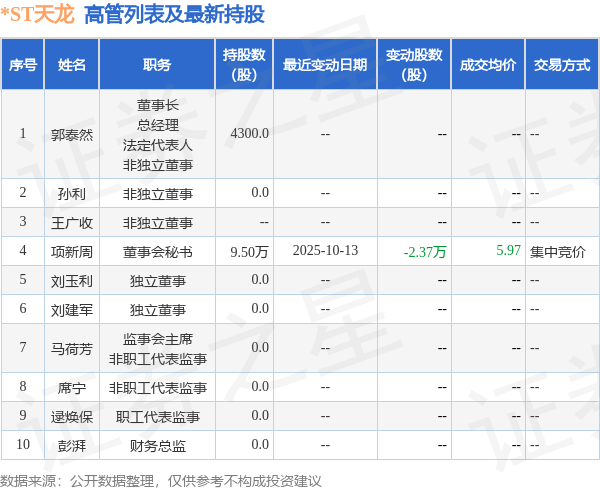This screenshot has height=490, width=600.
Task: Click the average price 5.97
Action: pos(509,250)
